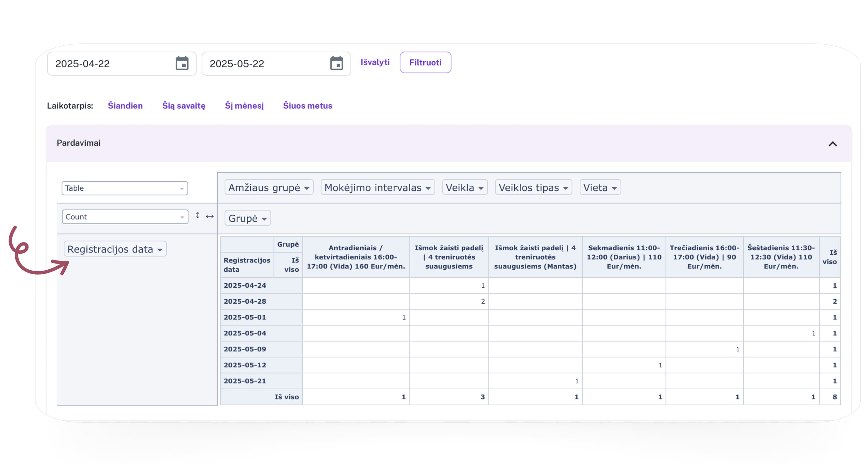Click the vertical row sort arrow icon
Screen dimensions: 868x464
198,215
